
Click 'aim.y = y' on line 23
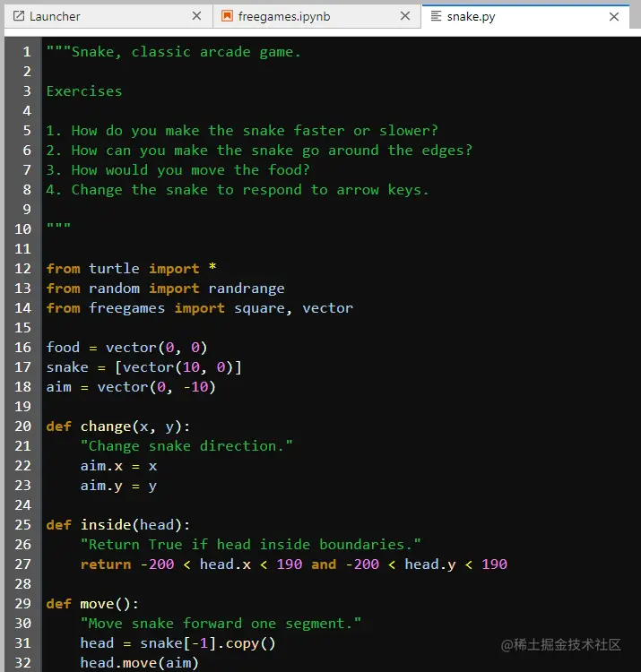118,486
